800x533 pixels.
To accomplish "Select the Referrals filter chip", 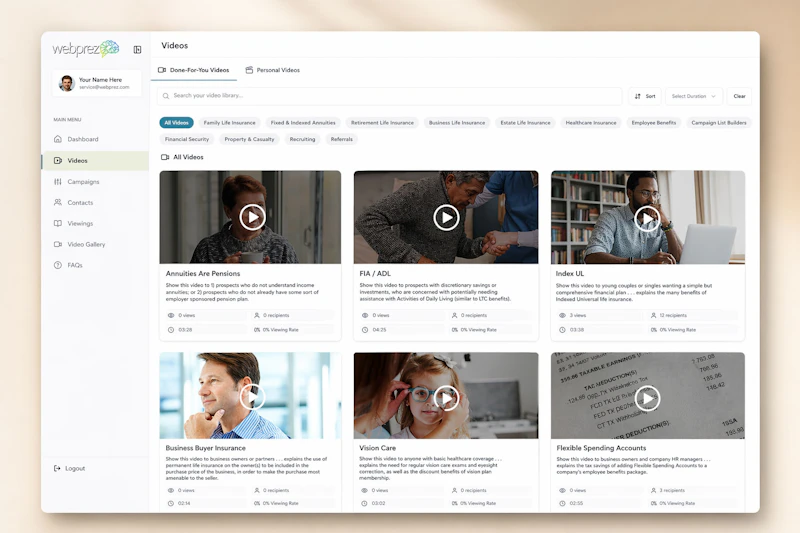I will coord(341,139).
